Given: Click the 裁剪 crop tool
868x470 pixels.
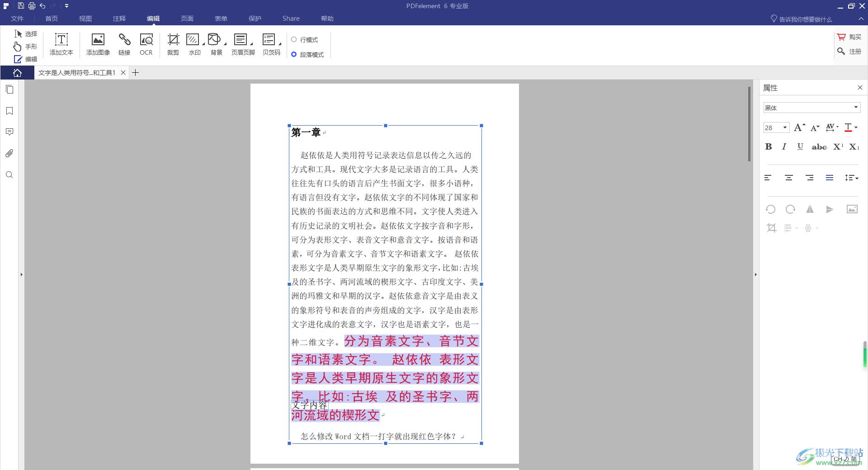Looking at the screenshot, I should (x=173, y=44).
